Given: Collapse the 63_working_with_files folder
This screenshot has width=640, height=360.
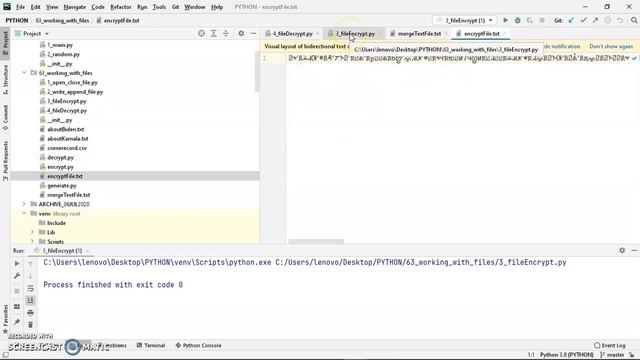Looking at the screenshot, I should [24, 73].
